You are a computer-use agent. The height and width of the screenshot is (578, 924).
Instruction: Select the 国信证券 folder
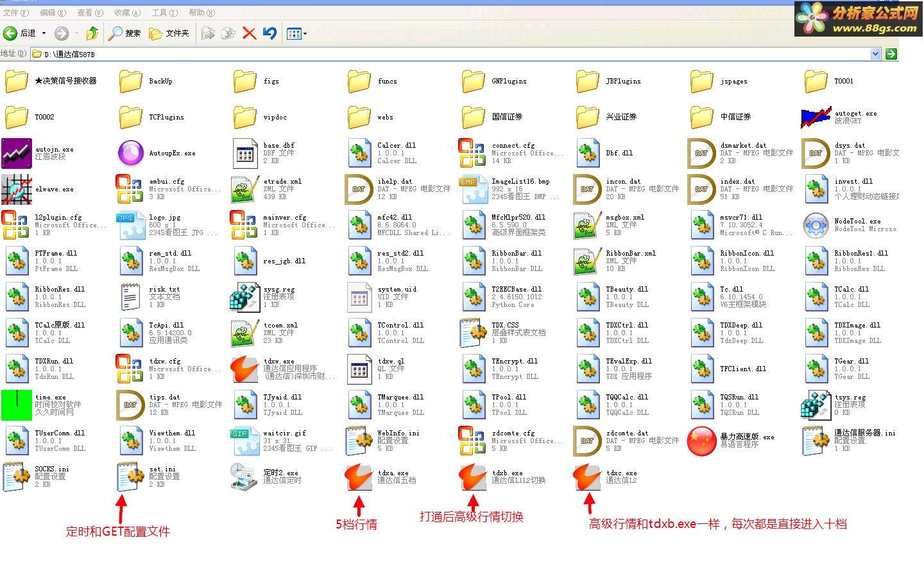(473, 117)
